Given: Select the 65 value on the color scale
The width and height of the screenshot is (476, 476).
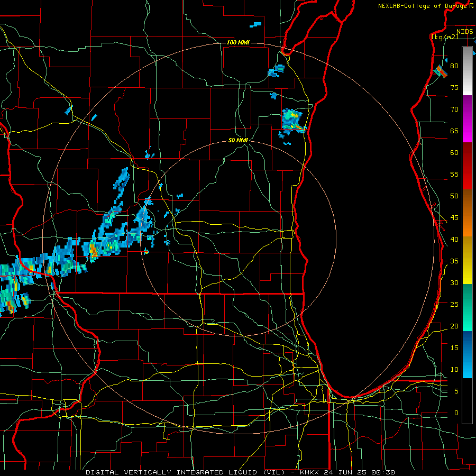Looking at the screenshot, I should click(454, 131).
